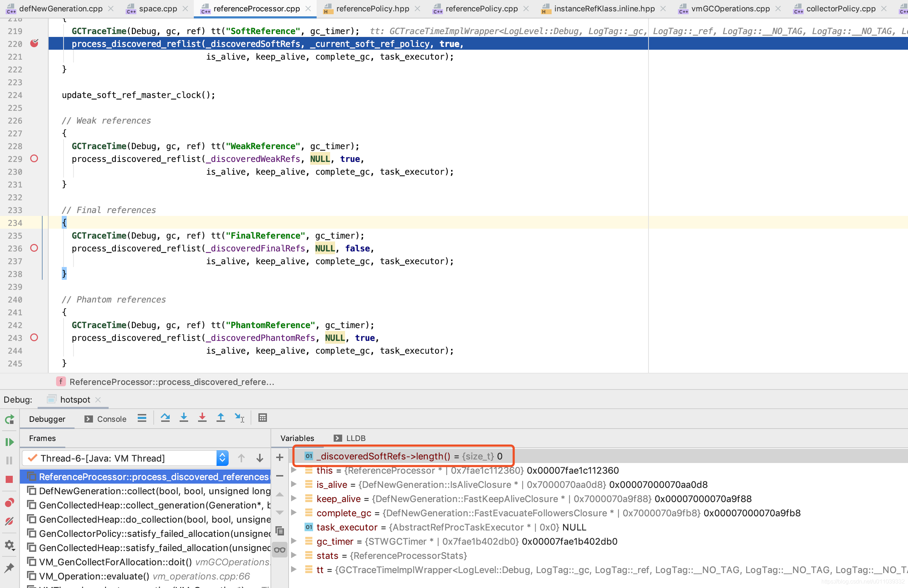Toggle breakpoint on line 236
Screen dimensions: 908x588
pyautogui.click(x=34, y=248)
